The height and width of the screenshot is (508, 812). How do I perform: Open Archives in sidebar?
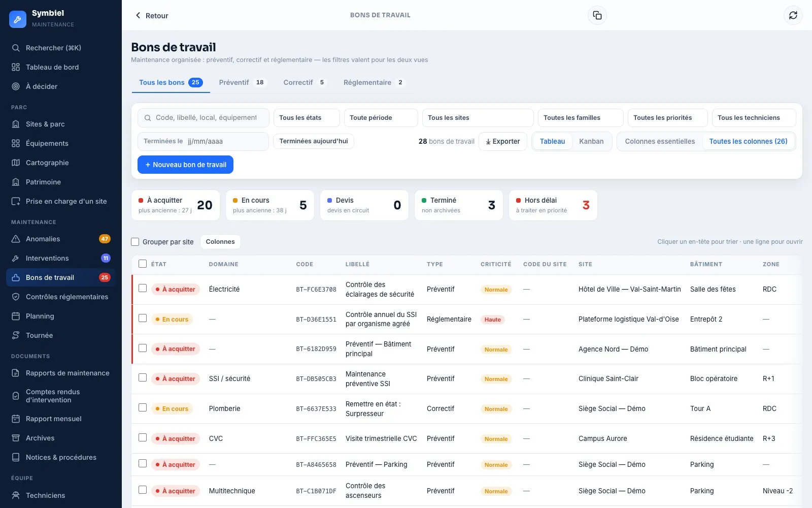pyautogui.click(x=61, y=438)
